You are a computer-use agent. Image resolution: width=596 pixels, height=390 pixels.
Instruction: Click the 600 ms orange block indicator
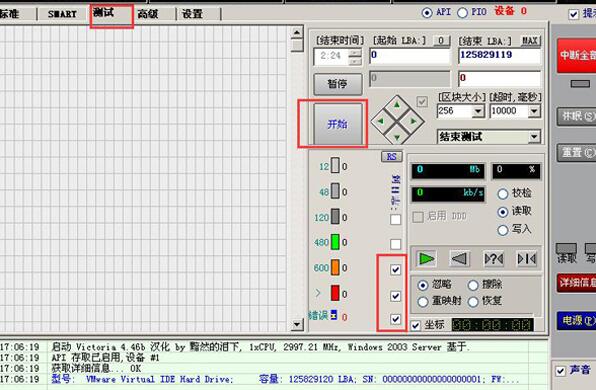pos(335,268)
